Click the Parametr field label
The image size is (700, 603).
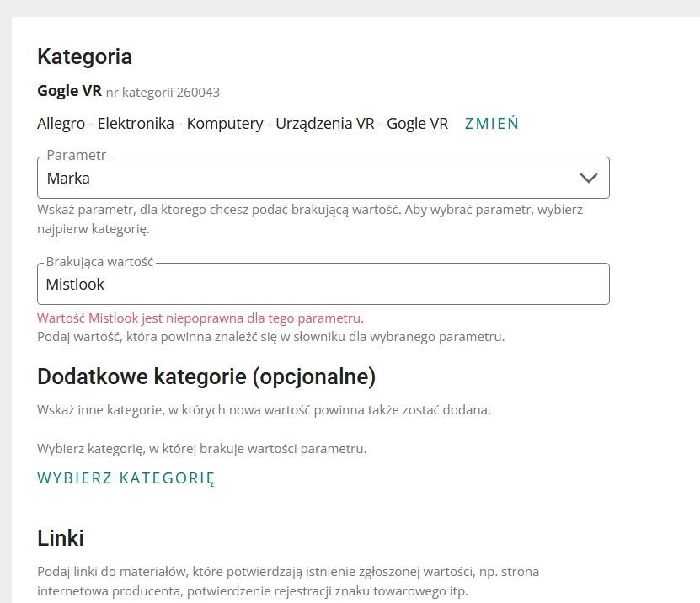77,156
